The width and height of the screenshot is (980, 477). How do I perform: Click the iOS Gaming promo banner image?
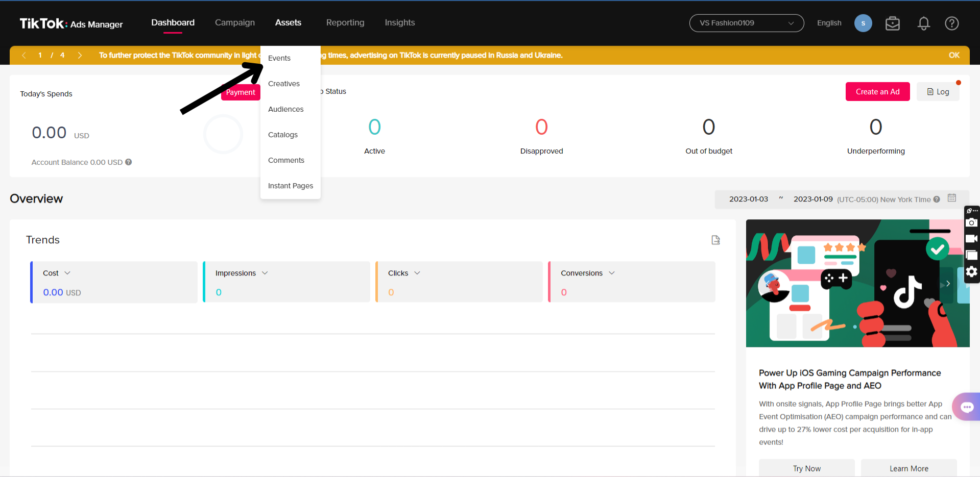click(x=857, y=284)
